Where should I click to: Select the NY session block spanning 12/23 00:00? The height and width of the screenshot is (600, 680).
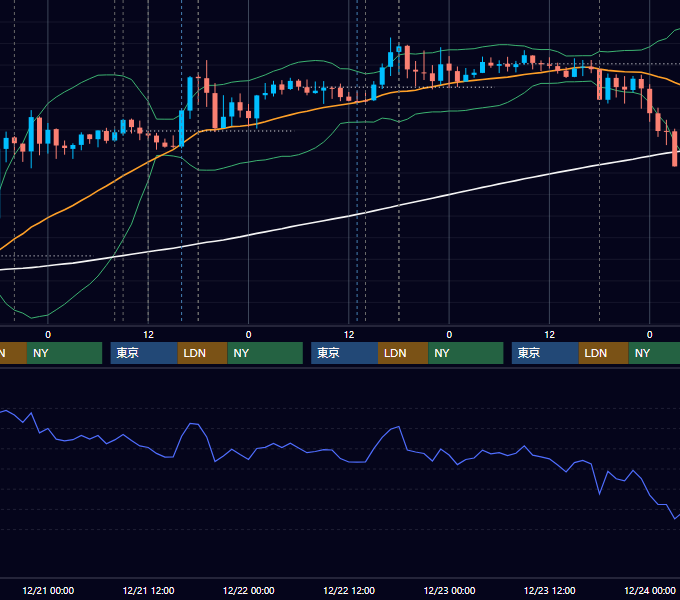(x=466, y=353)
